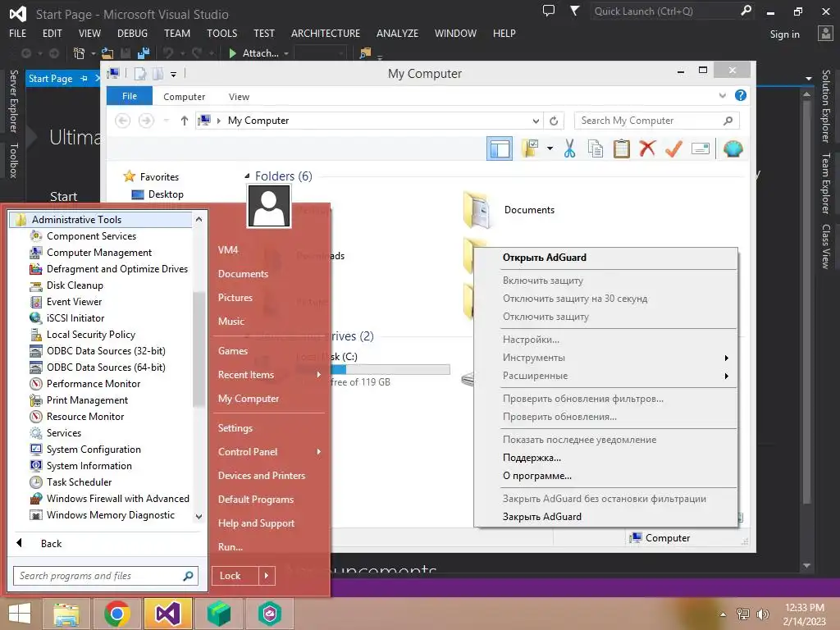Click the Lock button in start menu
The image size is (840, 630).
click(235, 576)
